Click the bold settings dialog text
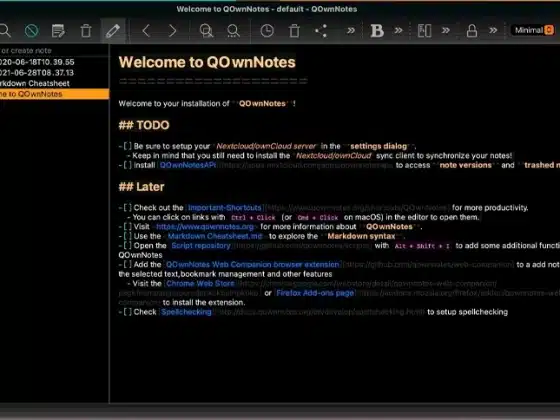The height and width of the screenshot is (420, 560). click(379, 146)
